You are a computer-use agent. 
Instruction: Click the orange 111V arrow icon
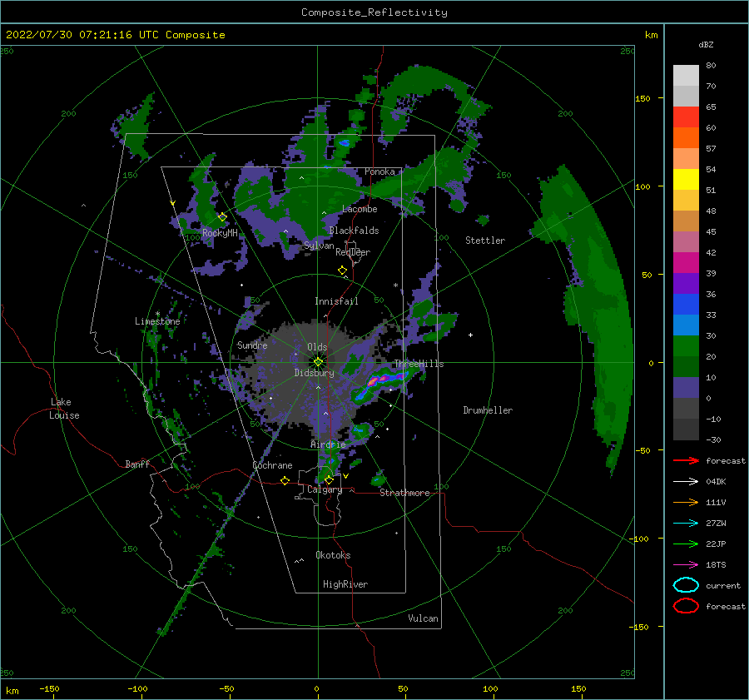(x=686, y=502)
